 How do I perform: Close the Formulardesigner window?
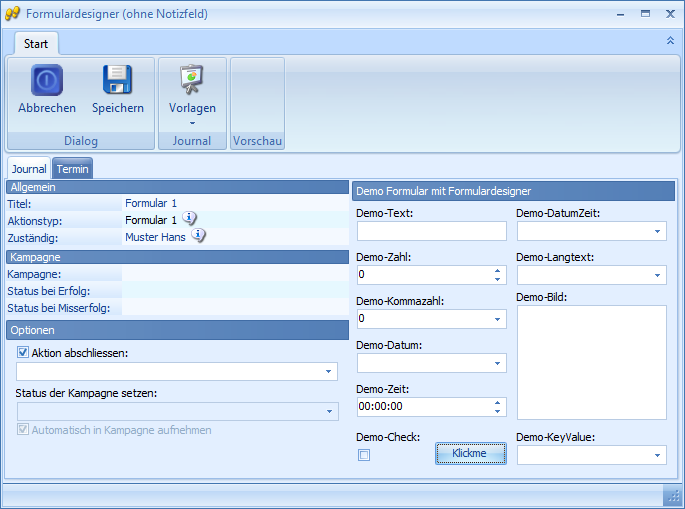[670, 14]
